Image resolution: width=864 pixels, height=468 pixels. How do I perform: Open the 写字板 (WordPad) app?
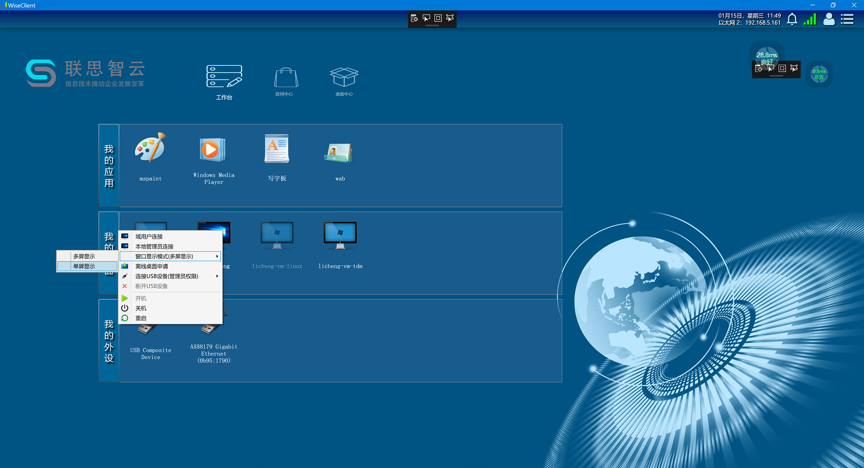pyautogui.click(x=277, y=151)
